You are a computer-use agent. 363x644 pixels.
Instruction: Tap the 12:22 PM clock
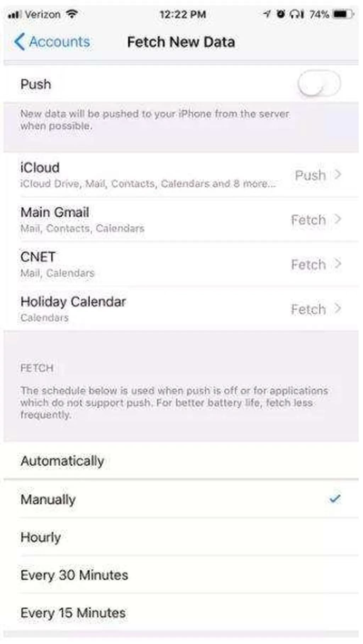[183, 15]
